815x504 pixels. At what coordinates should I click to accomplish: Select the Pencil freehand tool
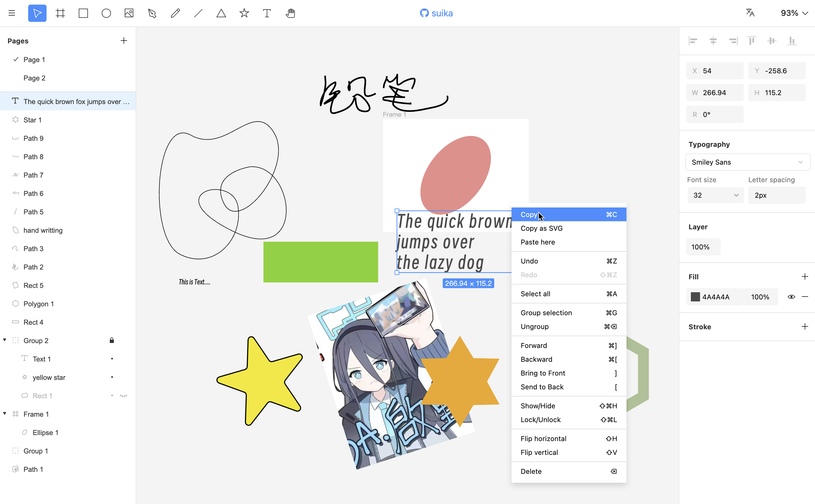pos(175,13)
